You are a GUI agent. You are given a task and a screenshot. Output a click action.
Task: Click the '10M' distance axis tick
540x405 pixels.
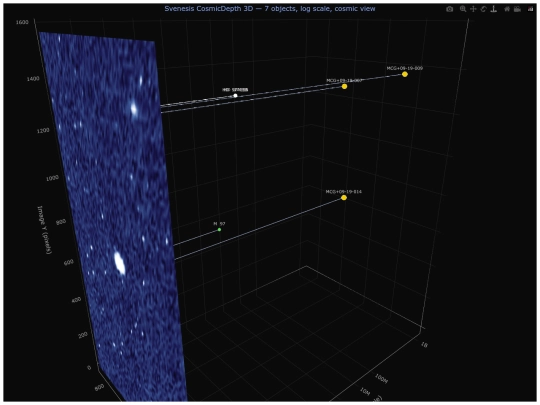(365, 391)
